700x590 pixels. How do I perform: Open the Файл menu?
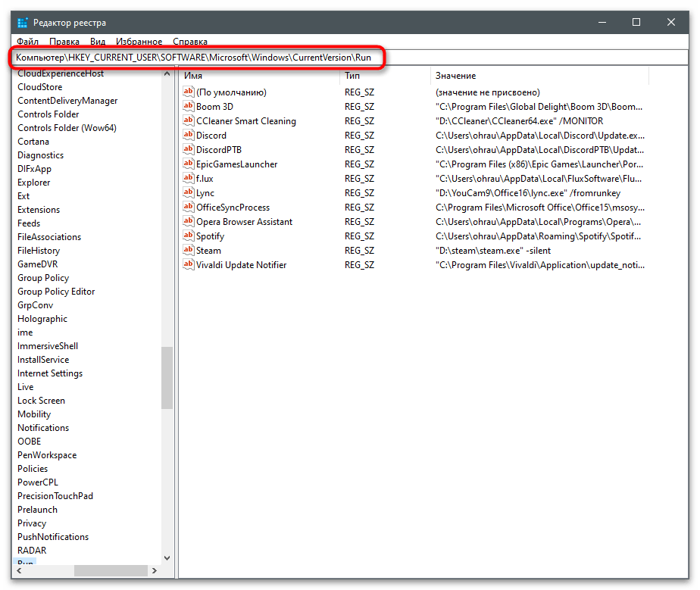[x=27, y=42]
